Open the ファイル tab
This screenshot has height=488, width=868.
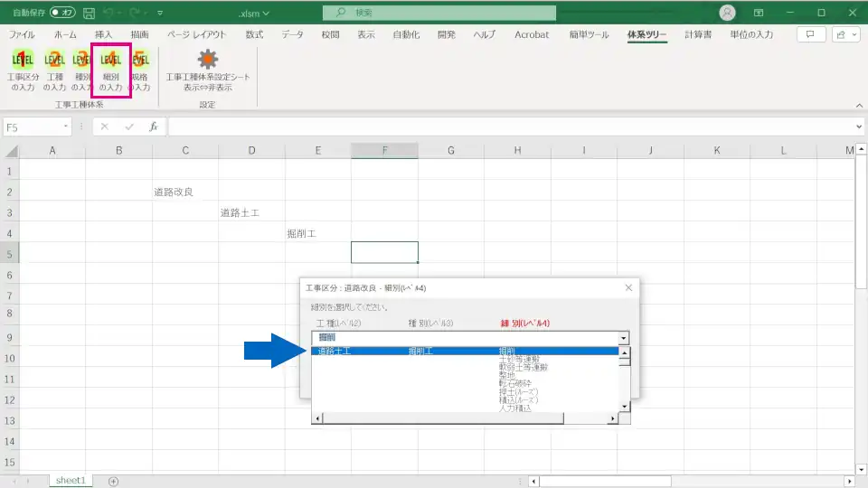pos(22,34)
